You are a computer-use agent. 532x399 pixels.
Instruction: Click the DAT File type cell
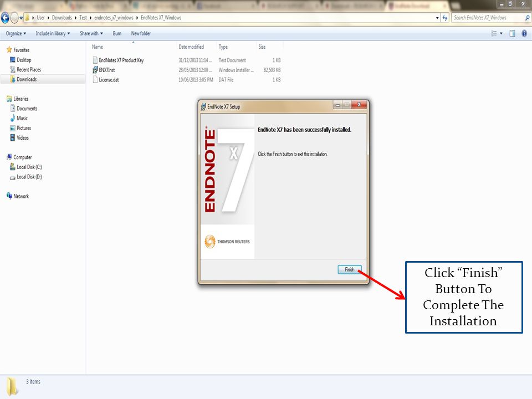click(x=226, y=80)
